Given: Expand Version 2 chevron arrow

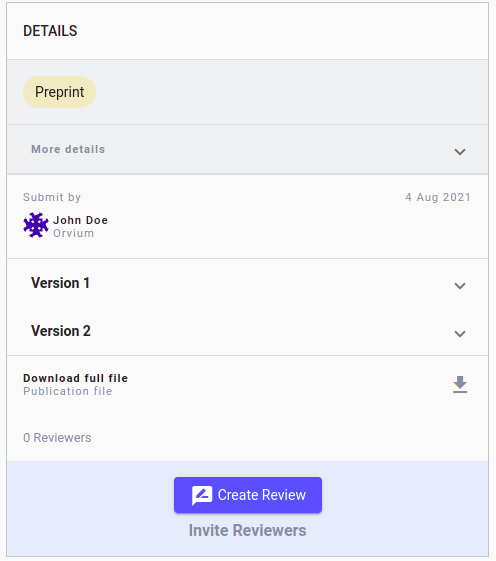Looking at the screenshot, I should click(x=460, y=334).
